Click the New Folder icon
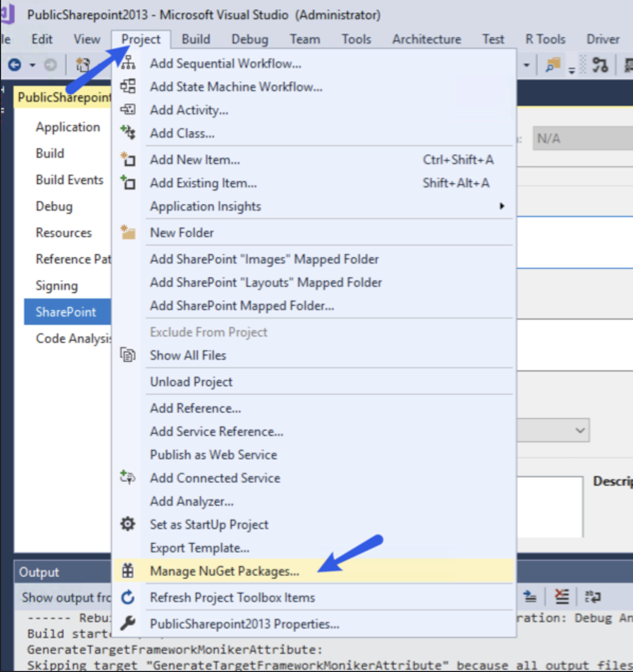The width and height of the screenshot is (633, 672). [x=128, y=232]
